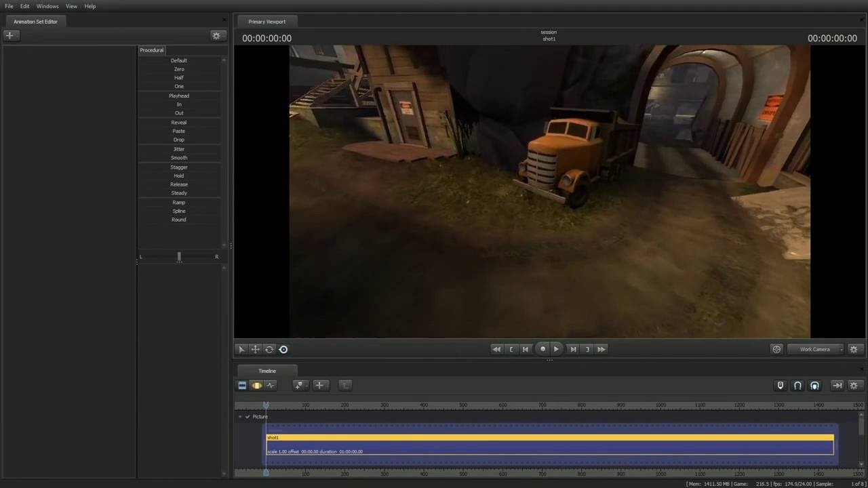Viewport: 868px width, 488px height.
Task: Apply the Playhead preset
Action: point(179,96)
